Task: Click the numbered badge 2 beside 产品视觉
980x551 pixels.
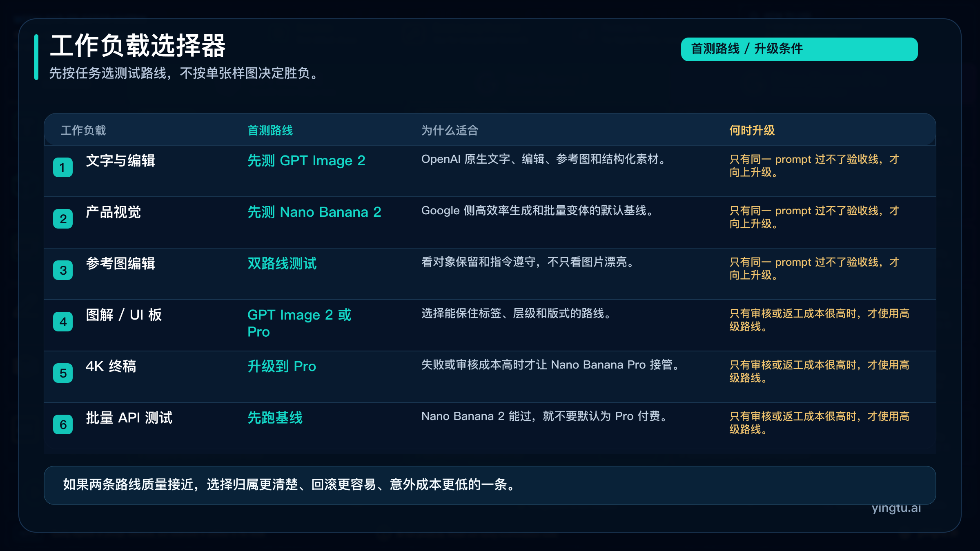Action: [62, 219]
